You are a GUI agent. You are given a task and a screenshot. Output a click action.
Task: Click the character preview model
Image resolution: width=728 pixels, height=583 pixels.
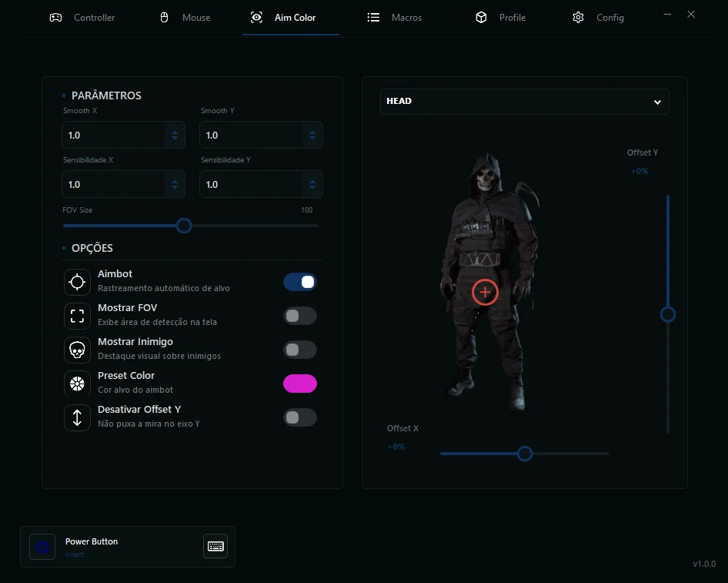click(489, 282)
